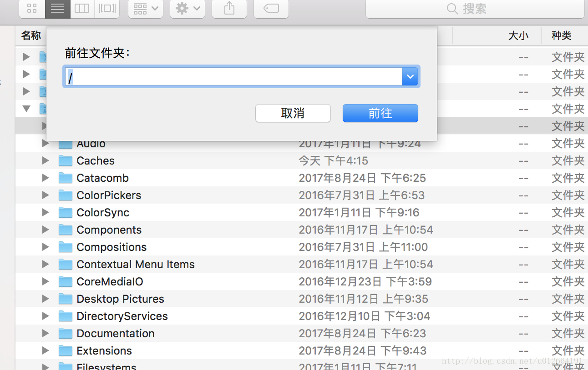Select the Documentation folder icon

click(66, 333)
